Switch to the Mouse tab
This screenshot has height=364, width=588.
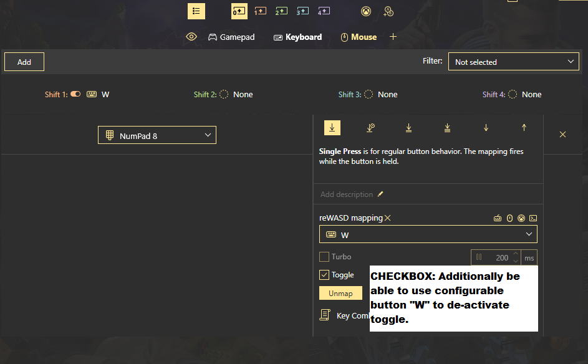point(359,37)
